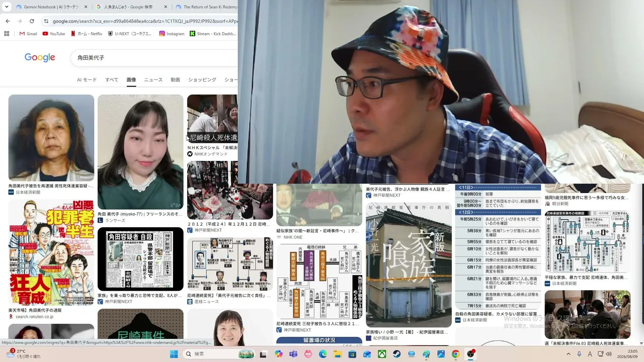Image resolution: width=644 pixels, height=362 pixels.
Task: Click the taskbar 検索 search box
Action: 218,354
